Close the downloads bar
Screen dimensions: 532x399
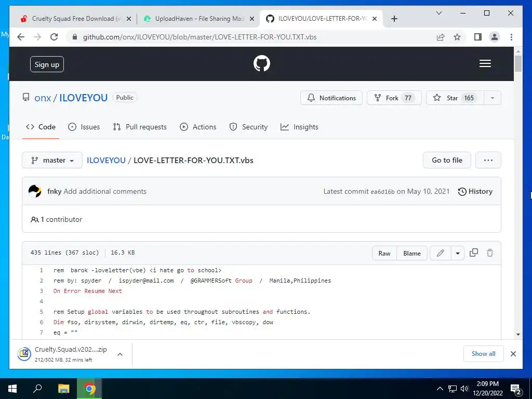[513, 354]
